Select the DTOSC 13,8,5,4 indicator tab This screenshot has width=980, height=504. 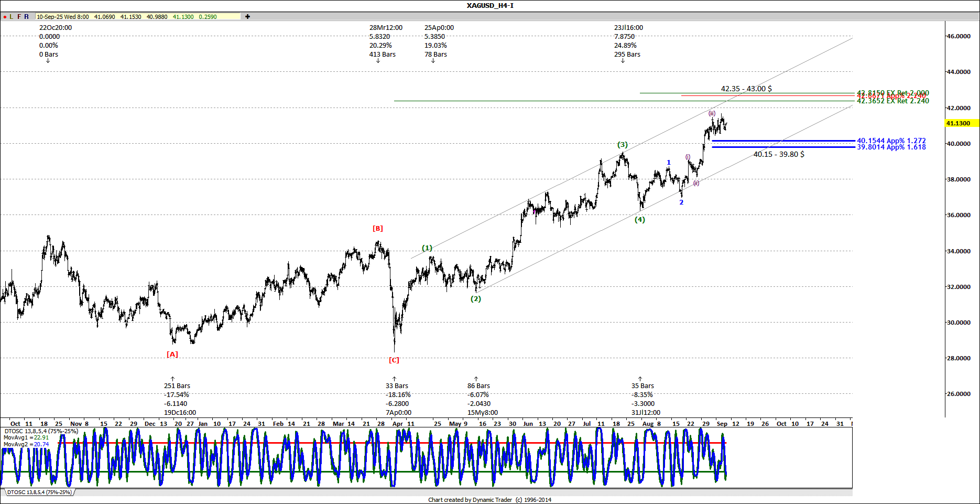[x=39, y=492]
